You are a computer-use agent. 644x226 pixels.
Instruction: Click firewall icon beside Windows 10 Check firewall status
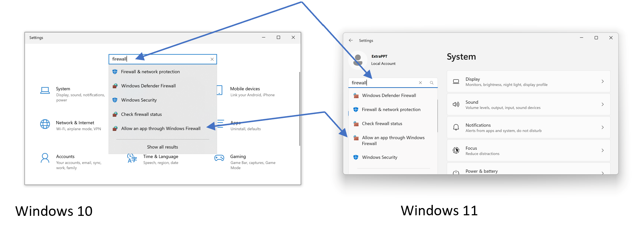coord(115,114)
